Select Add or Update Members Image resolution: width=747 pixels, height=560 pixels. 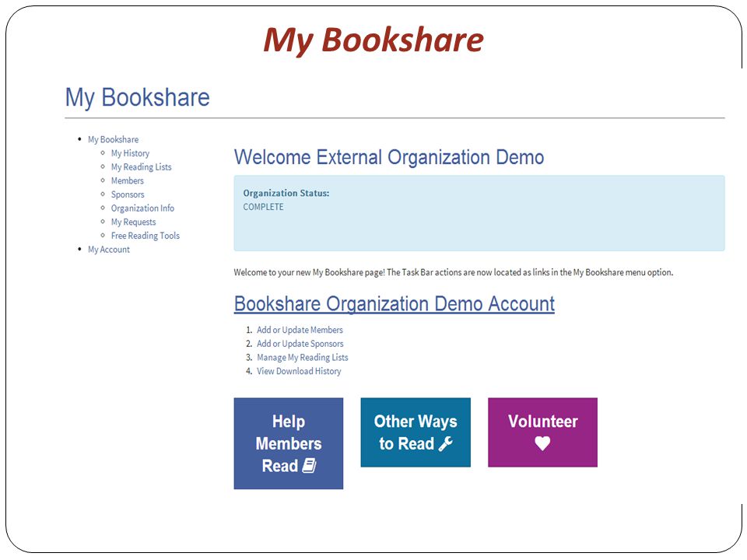click(x=300, y=330)
